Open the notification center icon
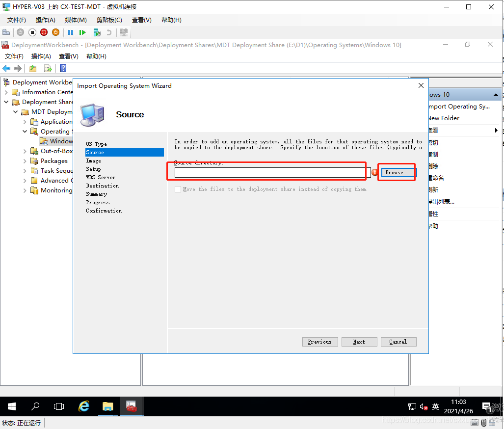 tap(487, 407)
